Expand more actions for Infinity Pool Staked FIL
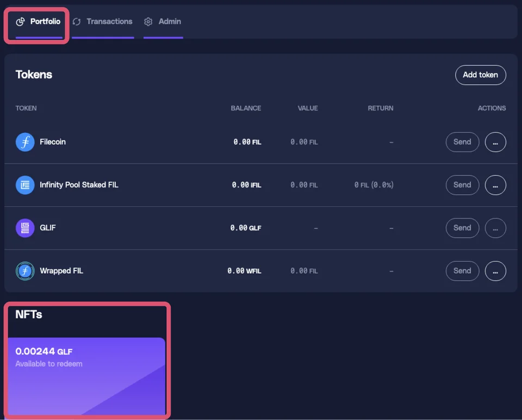The height and width of the screenshot is (420, 522). tap(495, 185)
